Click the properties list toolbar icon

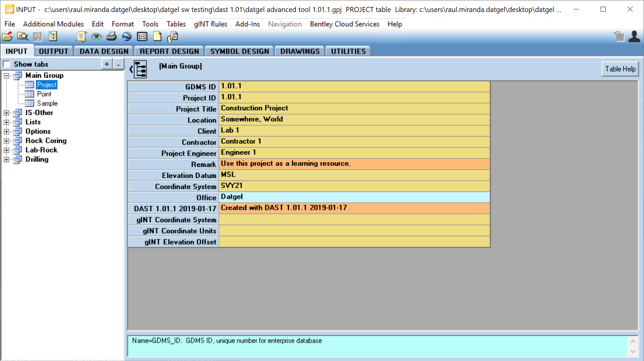(142, 37)
